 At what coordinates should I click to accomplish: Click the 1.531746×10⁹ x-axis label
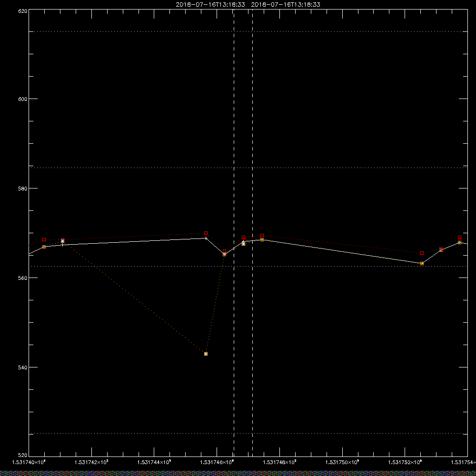pyautogui.click(x=217, y=462)
